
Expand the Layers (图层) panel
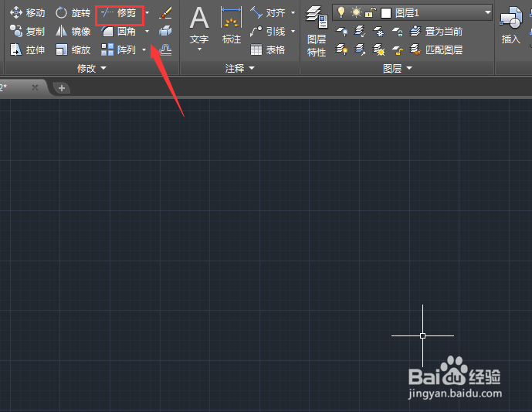click(x=398, y=68)
